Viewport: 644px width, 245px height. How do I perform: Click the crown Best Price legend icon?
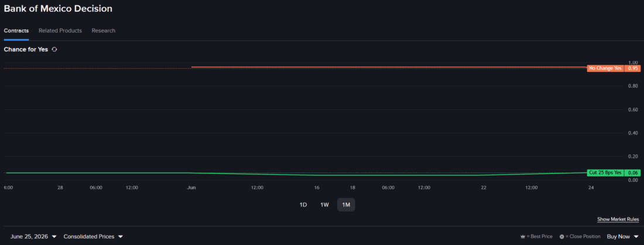coord(523,237)
